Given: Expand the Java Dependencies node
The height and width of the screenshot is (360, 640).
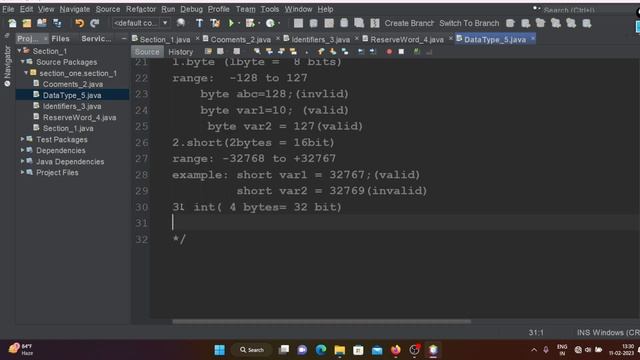Looking at the screenshot, I should pos(22,161).
